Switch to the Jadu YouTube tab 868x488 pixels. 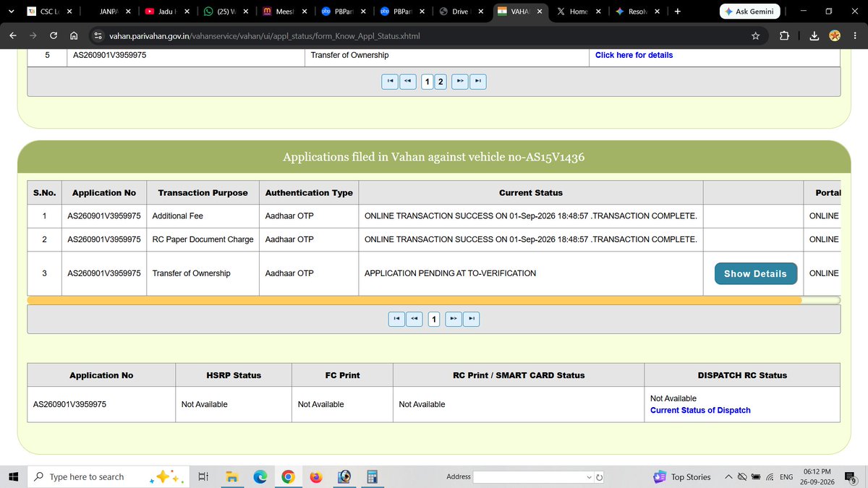click(168, 12)
